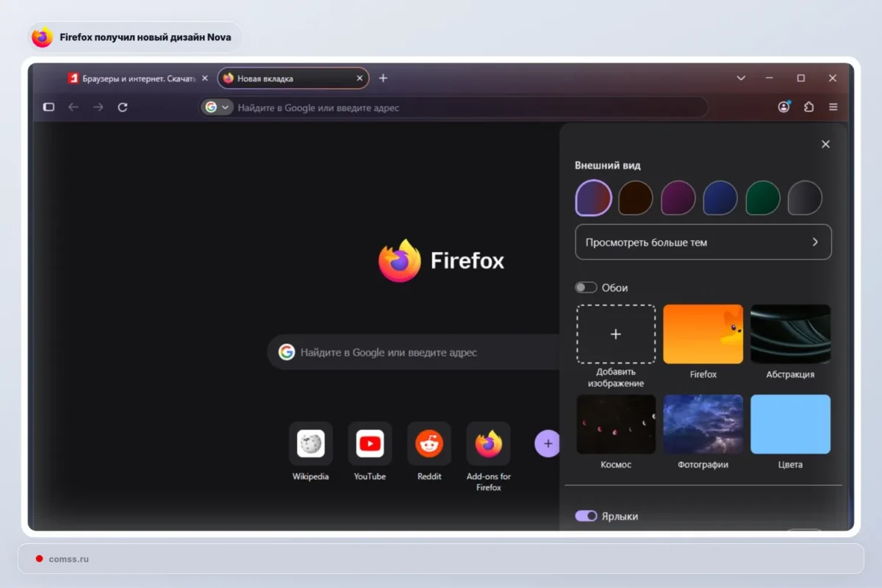This screenshot has height=588, width=882.
Task: Choose the Фотографии wallpaper thumbnail
Action: coord(703,424)
